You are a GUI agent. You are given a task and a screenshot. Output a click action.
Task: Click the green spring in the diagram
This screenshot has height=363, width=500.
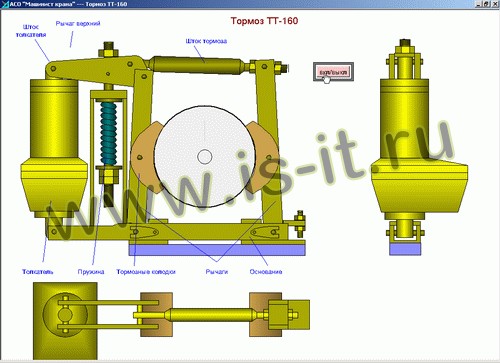tap(109, 133)
